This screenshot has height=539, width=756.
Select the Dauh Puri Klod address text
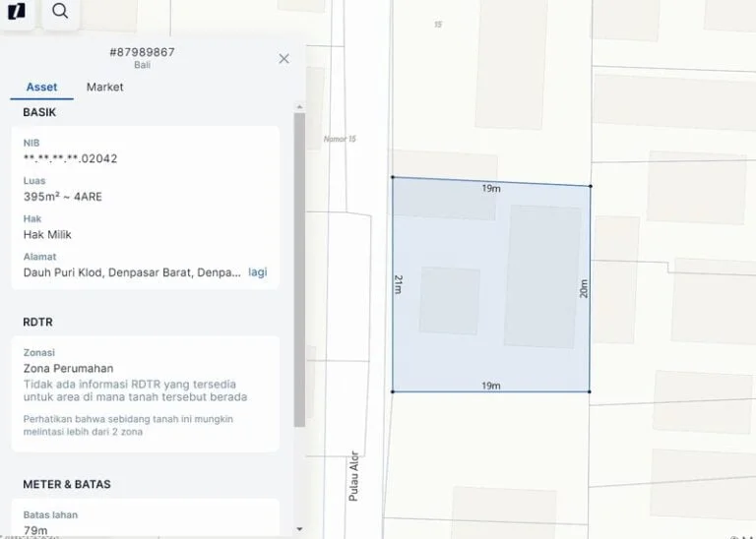[x=132, y=272]
